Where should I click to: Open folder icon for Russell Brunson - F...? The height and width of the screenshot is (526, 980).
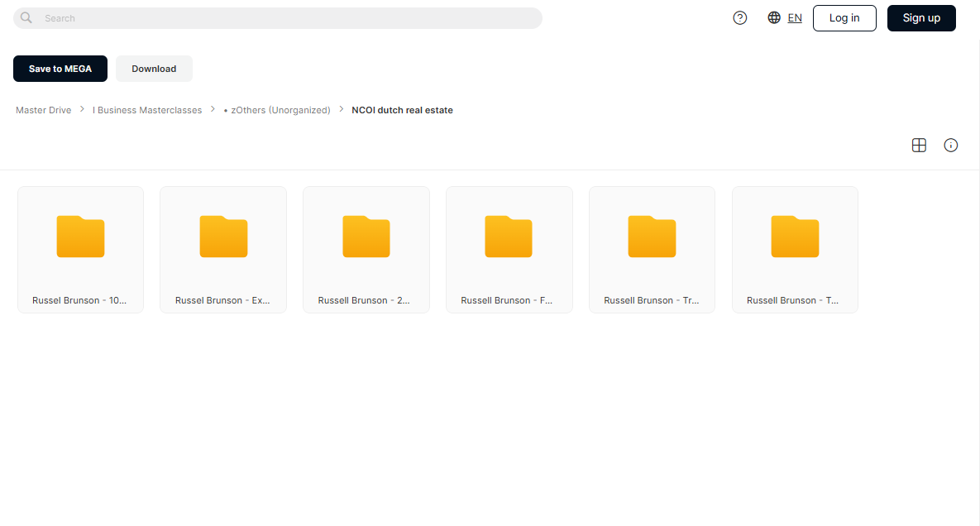click(509, 237)
